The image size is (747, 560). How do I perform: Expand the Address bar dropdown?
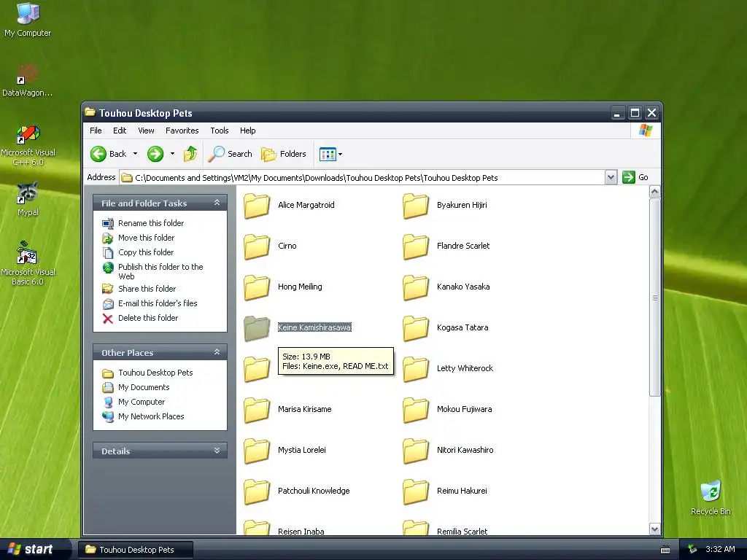tap(611, 178)
